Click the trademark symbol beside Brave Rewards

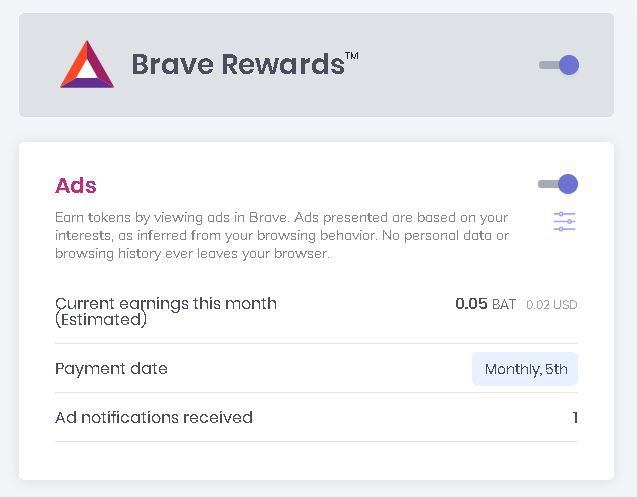pos(352,55)
